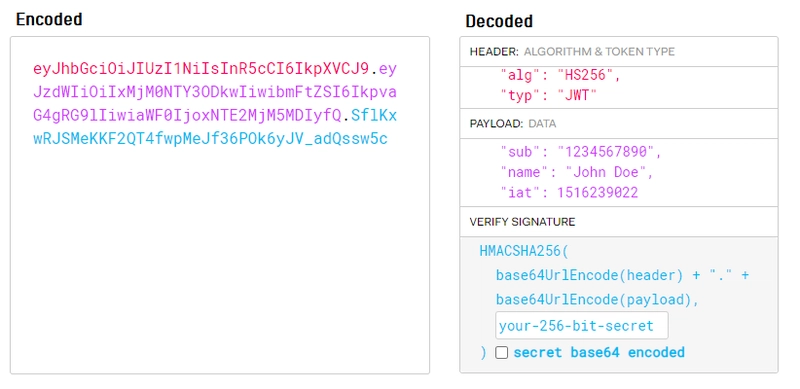This screenshot has width=800, height=389.
Task: Check the secret base64 encoded checkbox
Action: pyautogui.click(x=502, y=353)
